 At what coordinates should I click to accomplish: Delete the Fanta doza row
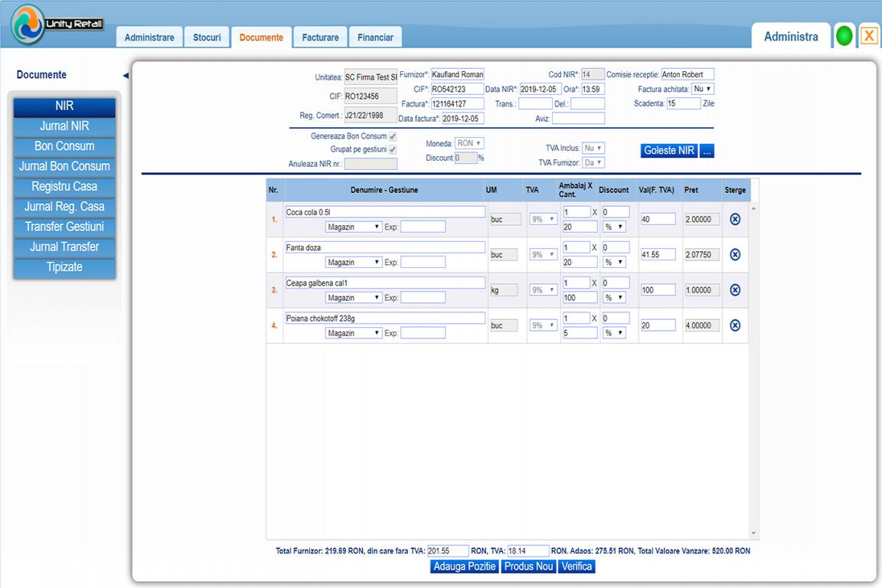coord(735,254)
